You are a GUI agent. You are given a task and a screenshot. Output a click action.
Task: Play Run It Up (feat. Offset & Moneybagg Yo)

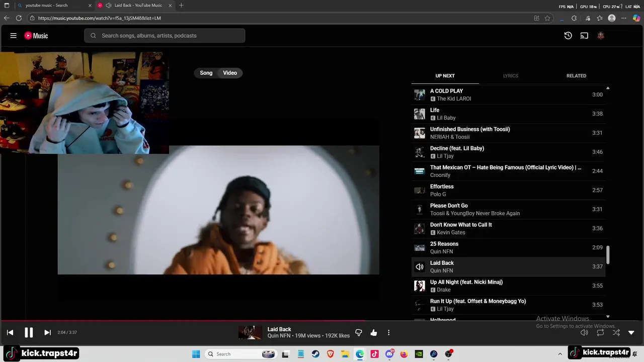508,305
